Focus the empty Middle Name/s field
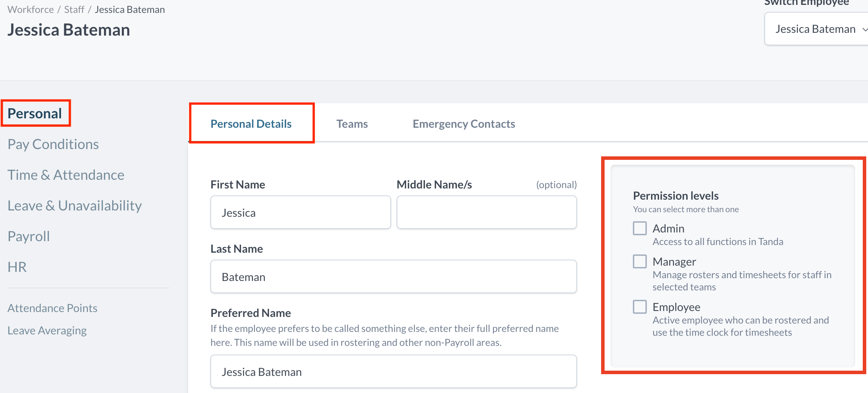868x393 pixels. [x=486, y=212]
